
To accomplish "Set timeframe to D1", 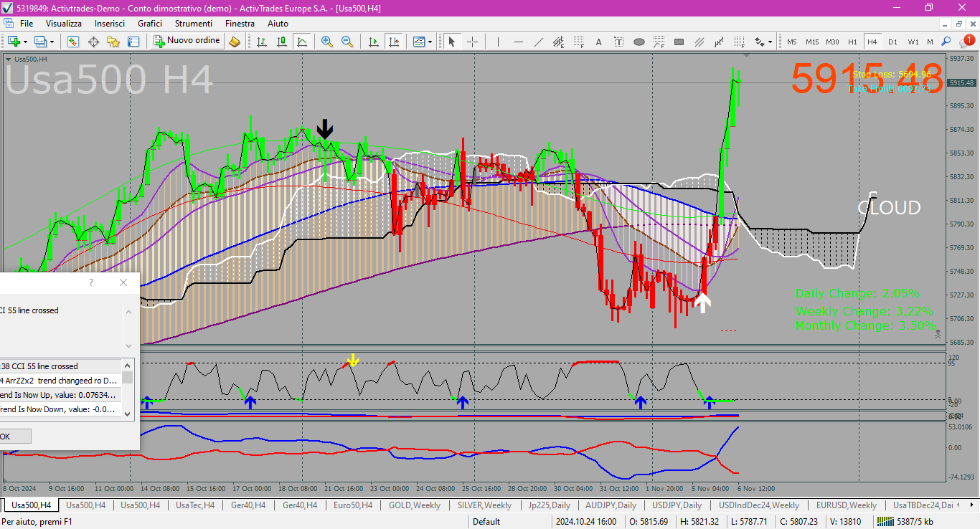I will 892,42.
